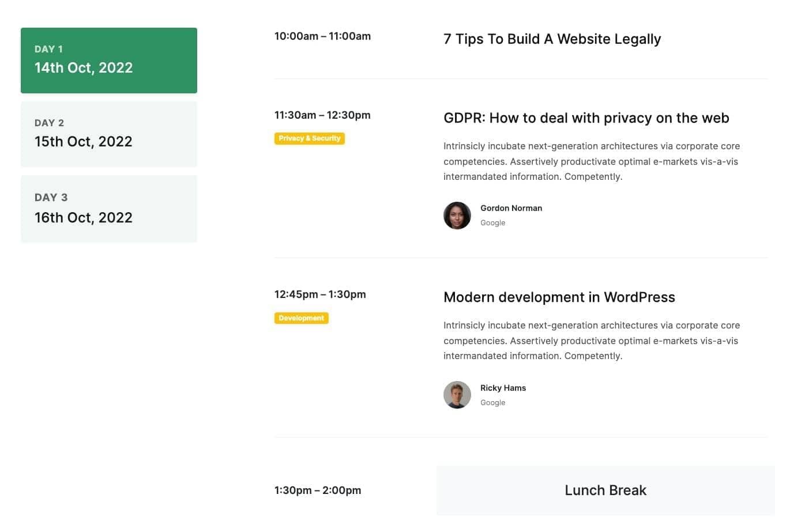Image resolution: width=790 pixels, height=532 pixels.
Task: Switch to Day 2 15th Oct tab
Action: click(x=109, y=134)
